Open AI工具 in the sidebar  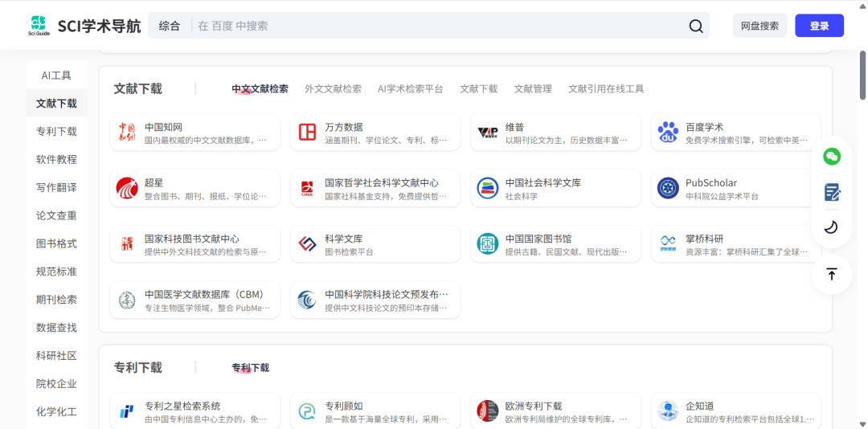(56, 76)
